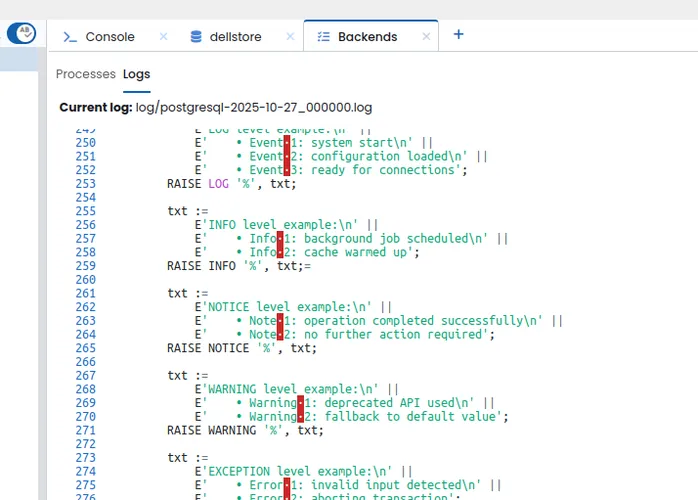Select the Backends tab label
The height and width of the screenshot is (500, 698).
tap(367, 37)
